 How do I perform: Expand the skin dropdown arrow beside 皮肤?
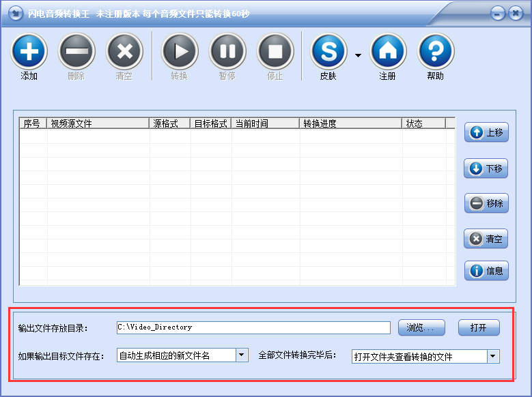tap(358, 55)
